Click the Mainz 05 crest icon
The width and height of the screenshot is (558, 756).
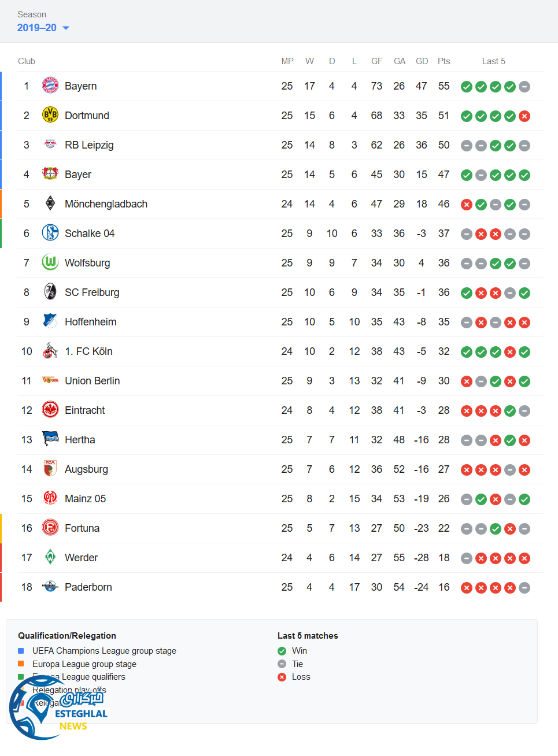click(x=50, y=498)
